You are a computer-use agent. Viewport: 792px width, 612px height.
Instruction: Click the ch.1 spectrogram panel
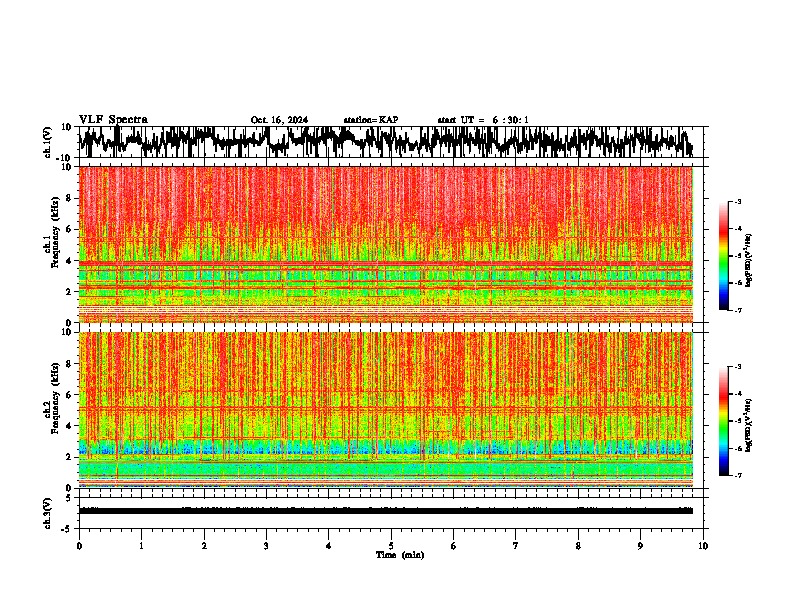tap(386, 244)
